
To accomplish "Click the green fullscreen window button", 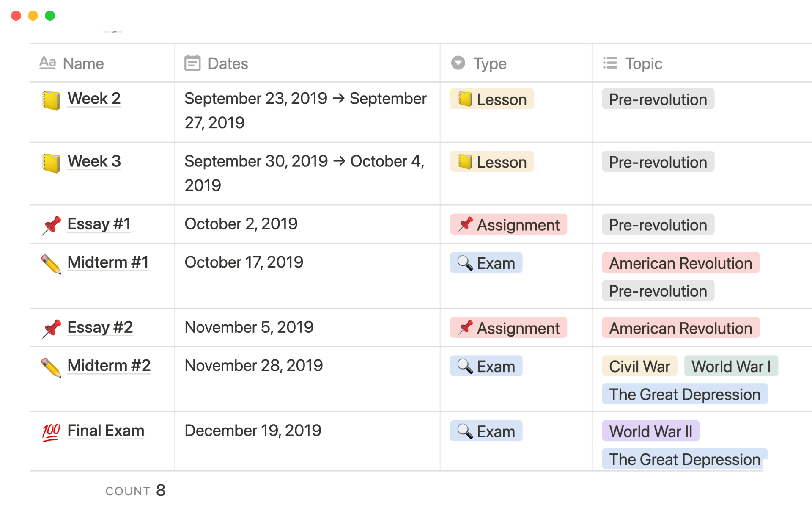I will pyautogui.click(x=50, y=16).
